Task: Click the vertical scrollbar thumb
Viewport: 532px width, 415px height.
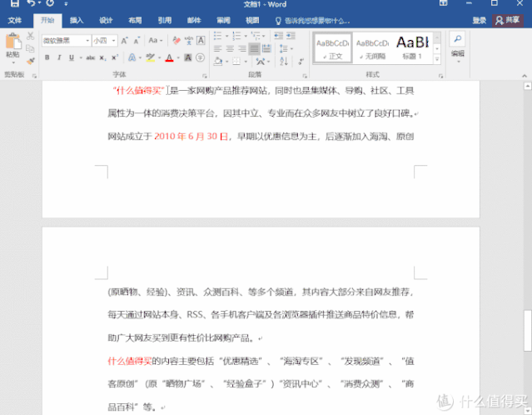Action: coord(528,330)
